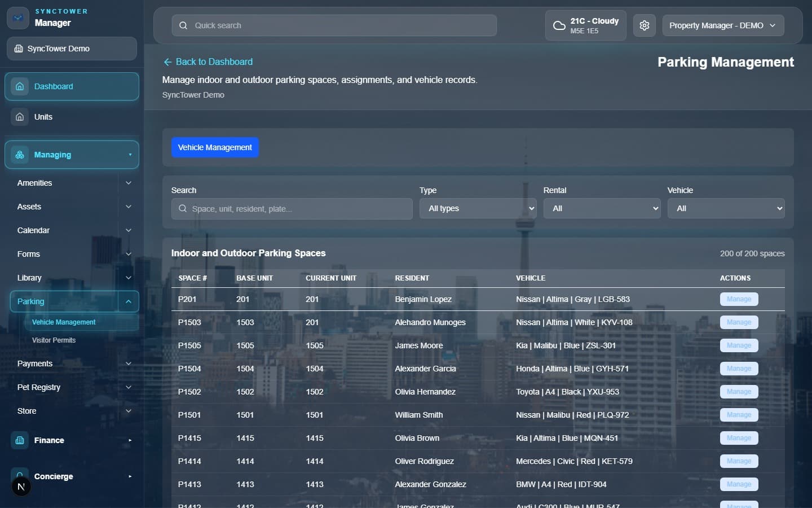812x508 pixels.
Task: Open the Property Manager - DEMO dropdown
Action: coord(723,25)
